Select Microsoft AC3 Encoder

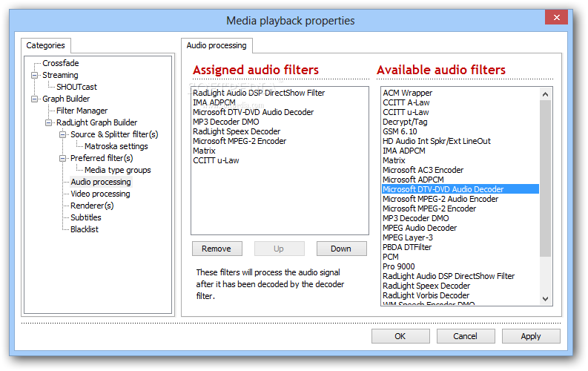[460, 171]
